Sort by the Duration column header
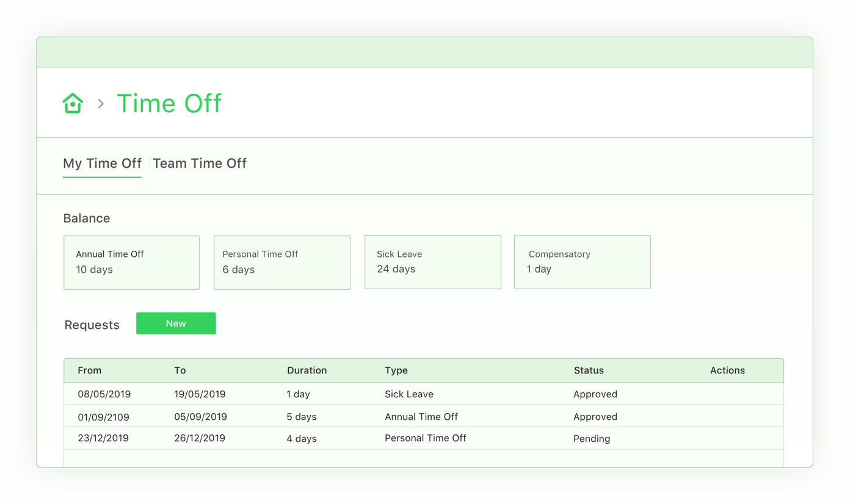 pos(307,370)
